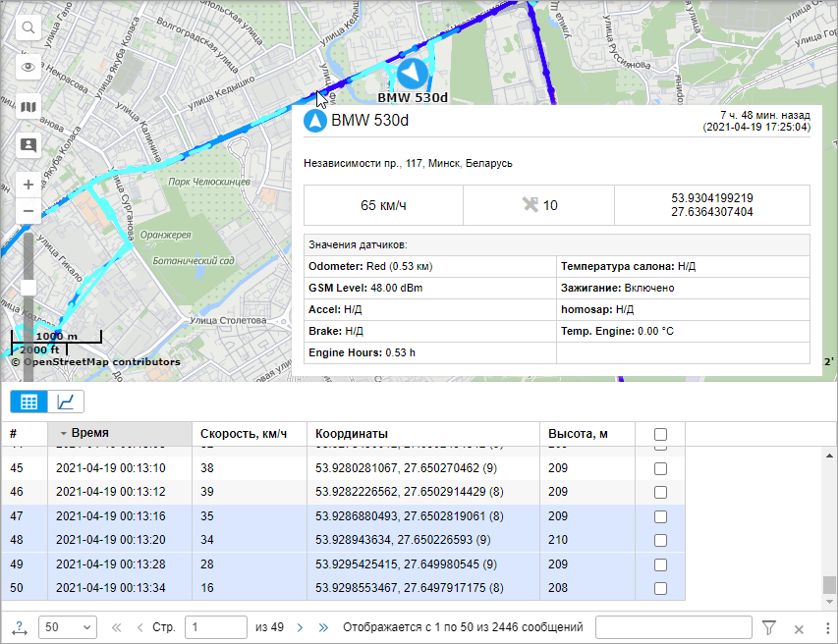Click the message filter text field

(673, 627)
